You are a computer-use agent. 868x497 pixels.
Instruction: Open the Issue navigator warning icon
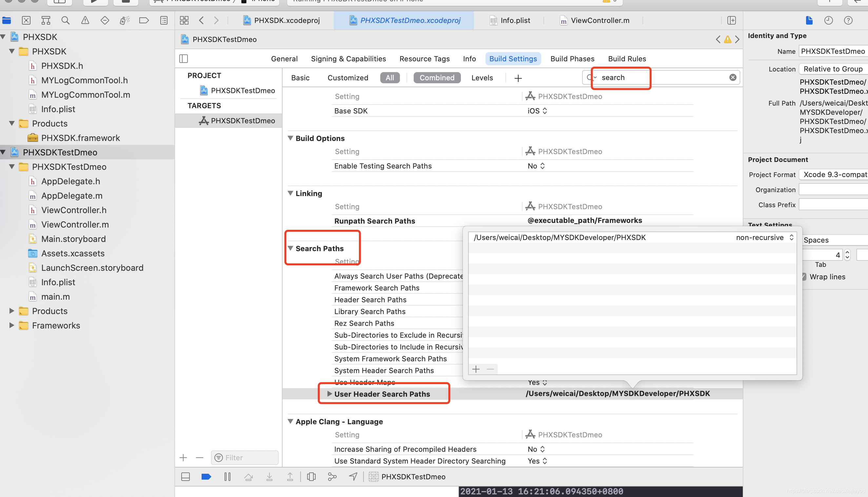85,20
